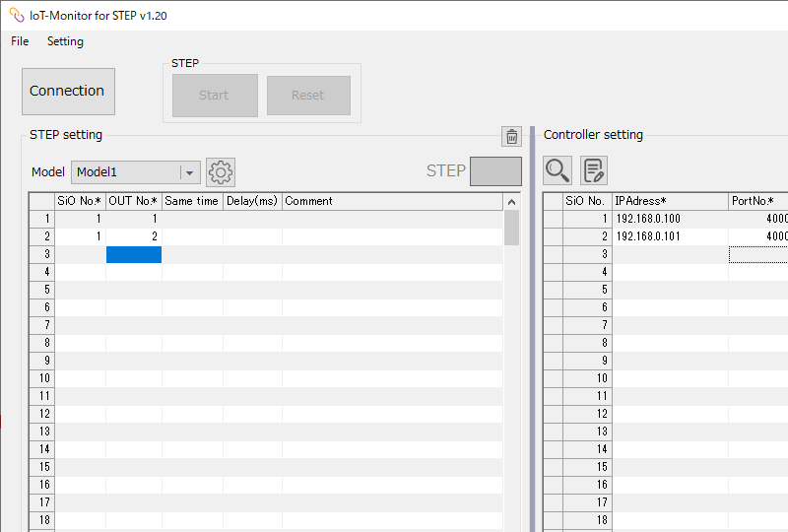
Task: Select row header 5 in STEP table
Action: (x=42, y=290)
